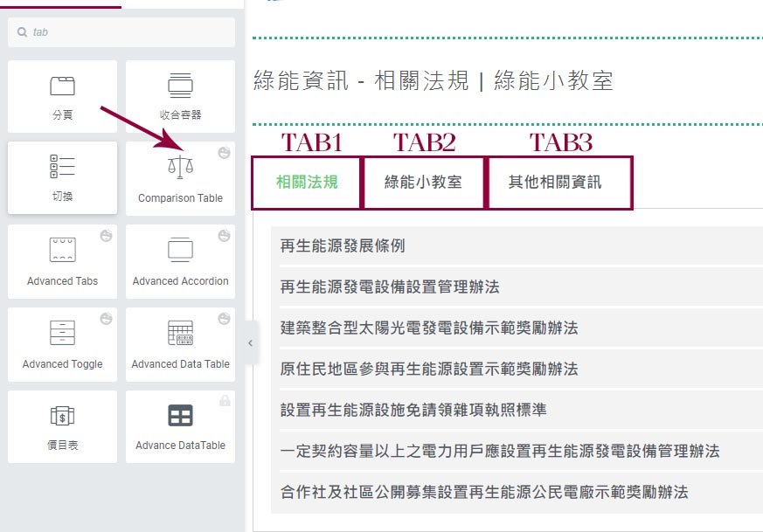763x532 pixels.
Task: Select the 價目表 price list widget
Action: point(62,426)
